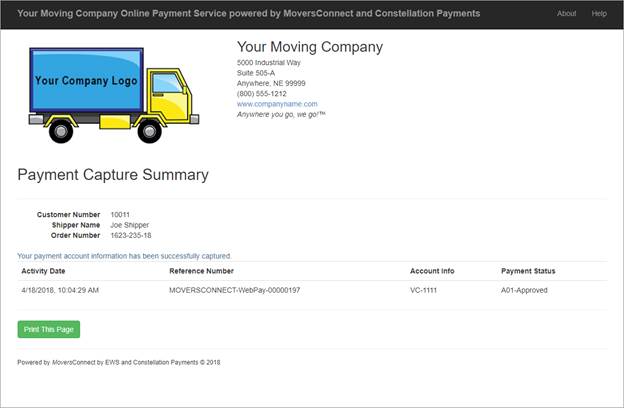Open the About menu item

tap(567, 14)
